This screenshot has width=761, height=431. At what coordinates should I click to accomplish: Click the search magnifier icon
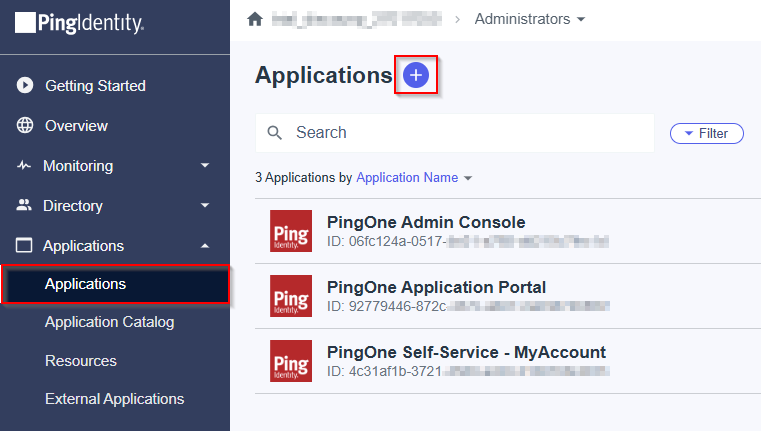(275, 133)
